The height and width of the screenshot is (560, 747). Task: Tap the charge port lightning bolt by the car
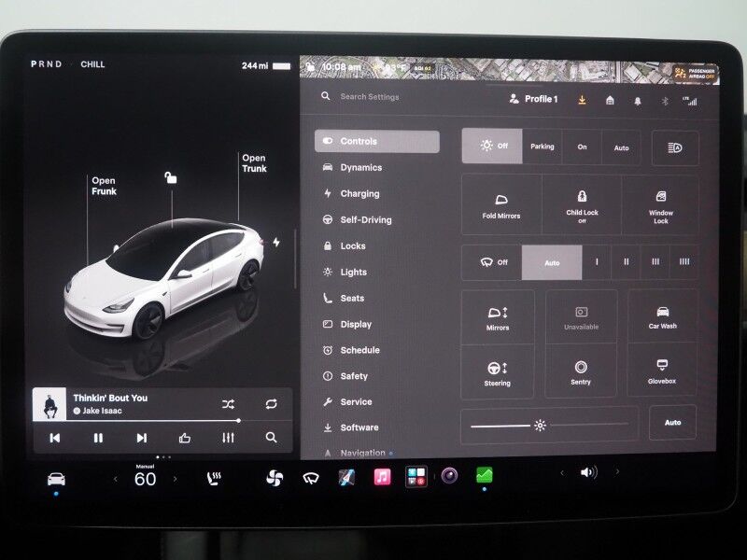click(x=276, y=243)
